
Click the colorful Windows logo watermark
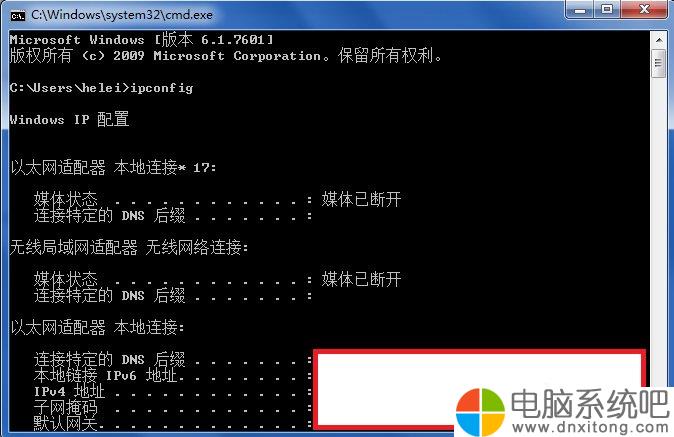point(480,412)
